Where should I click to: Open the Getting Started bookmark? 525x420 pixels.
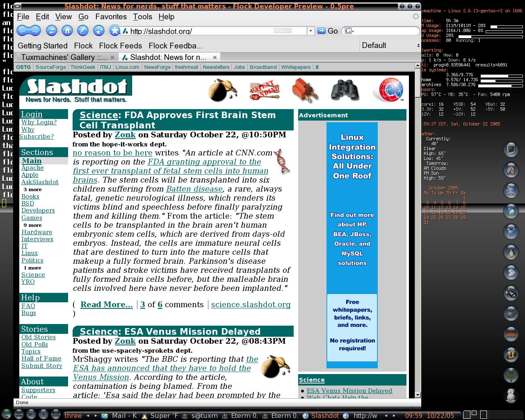click(x=42, y=46)
